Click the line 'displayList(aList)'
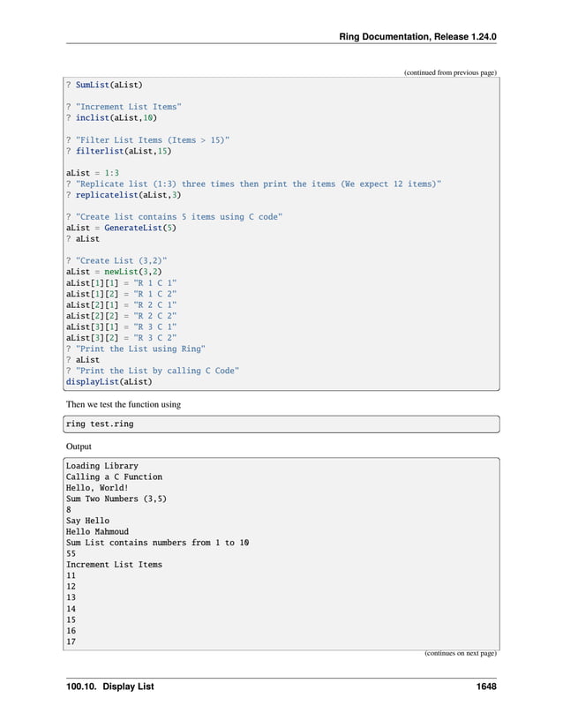 109,381
